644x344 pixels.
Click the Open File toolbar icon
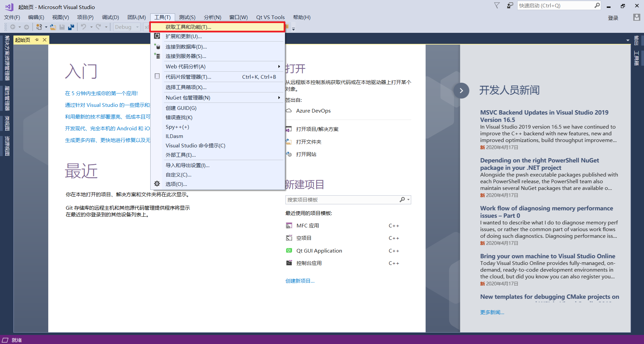[53, 27]
